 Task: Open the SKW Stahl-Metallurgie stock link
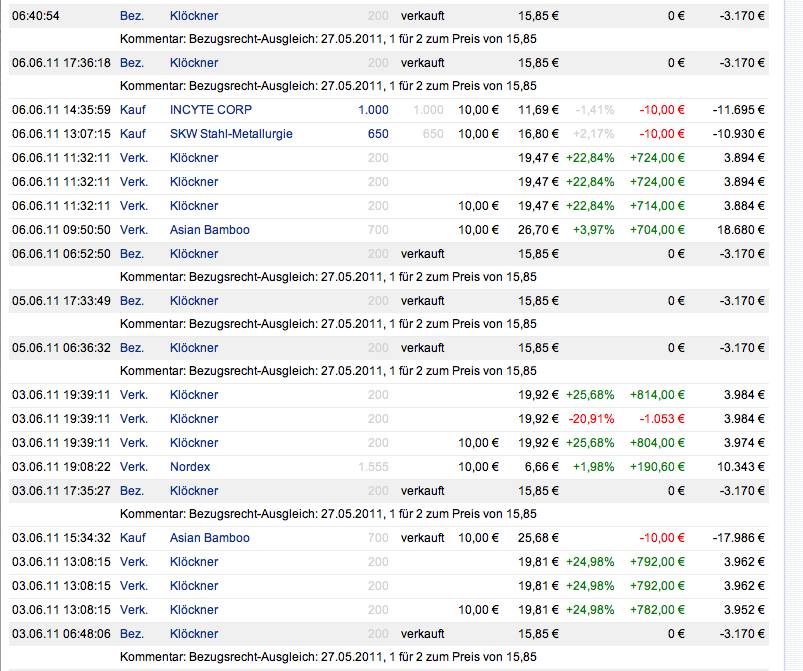pyautogui.click(x=231, y=134)
